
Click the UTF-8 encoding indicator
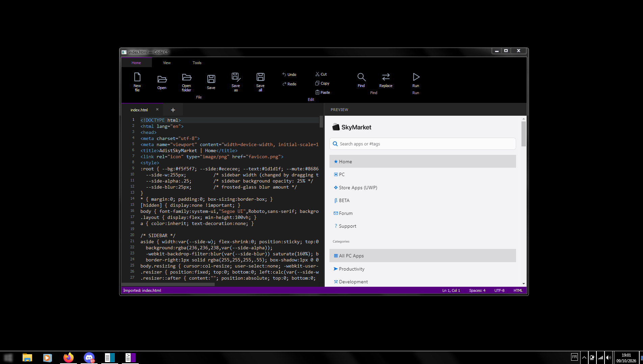499,290
